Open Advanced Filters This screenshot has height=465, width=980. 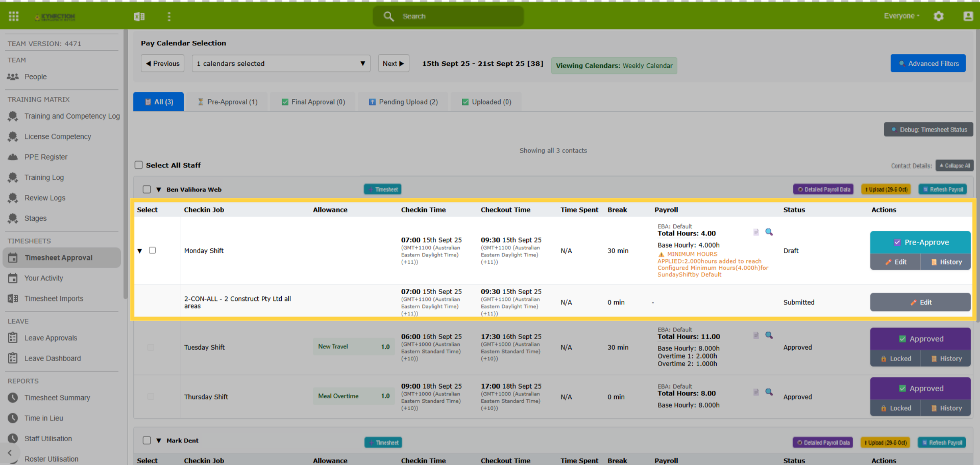click(x=928, y=63)
